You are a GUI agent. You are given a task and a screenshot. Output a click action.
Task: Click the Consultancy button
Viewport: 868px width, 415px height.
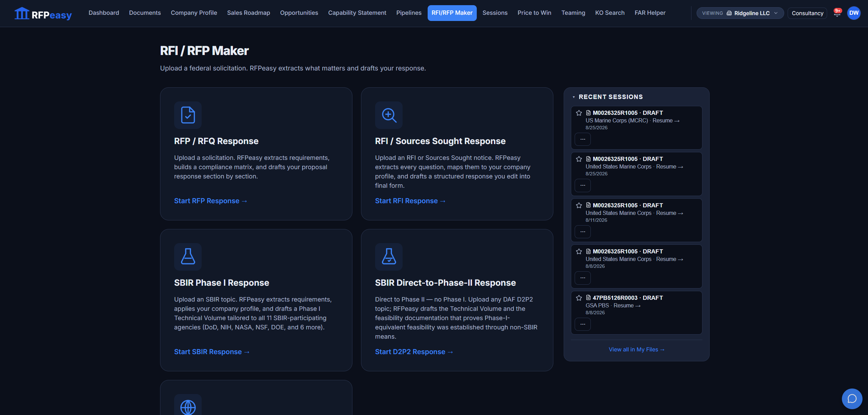pyautogui.click(x=807, y=13)
